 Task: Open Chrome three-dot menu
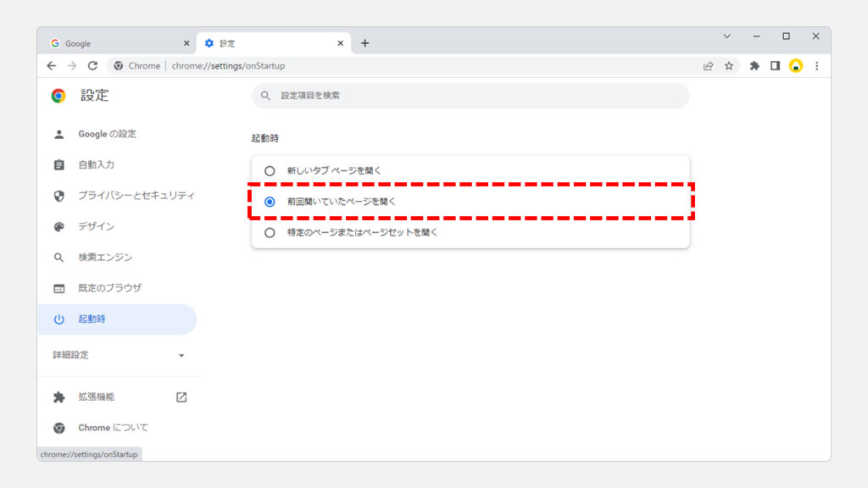pos(816,65)
